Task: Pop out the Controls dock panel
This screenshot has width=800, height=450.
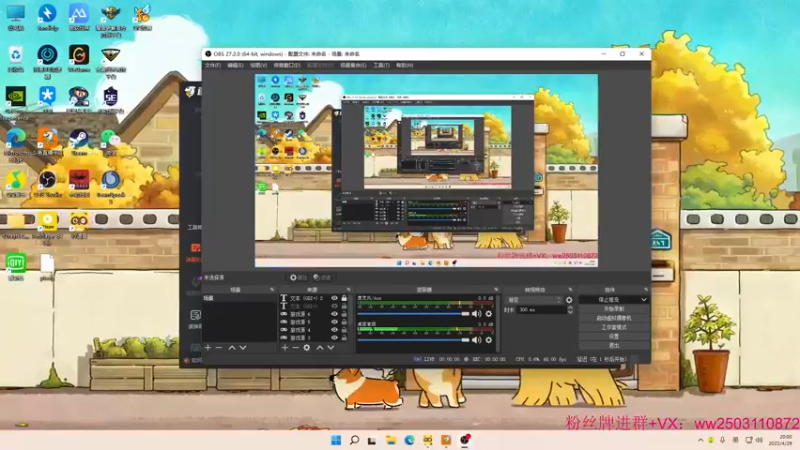Action: click(645, 290)
